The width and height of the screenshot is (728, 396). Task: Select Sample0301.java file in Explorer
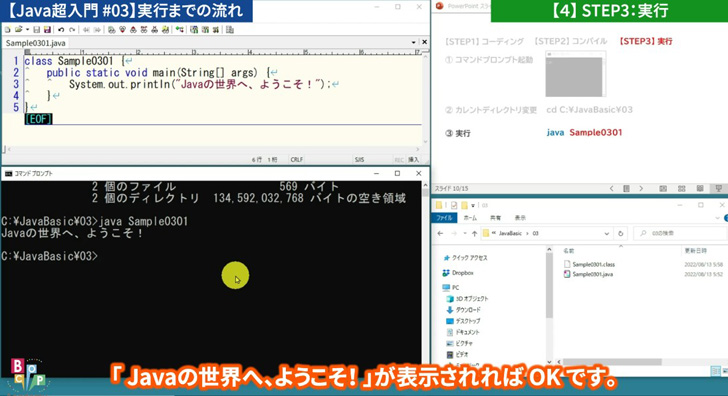coord(588,274)
